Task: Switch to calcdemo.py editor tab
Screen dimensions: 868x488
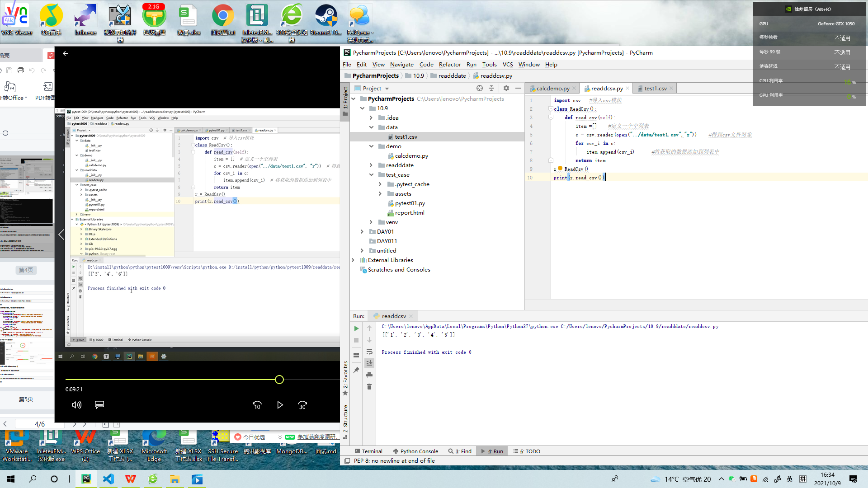Action: 552,89
